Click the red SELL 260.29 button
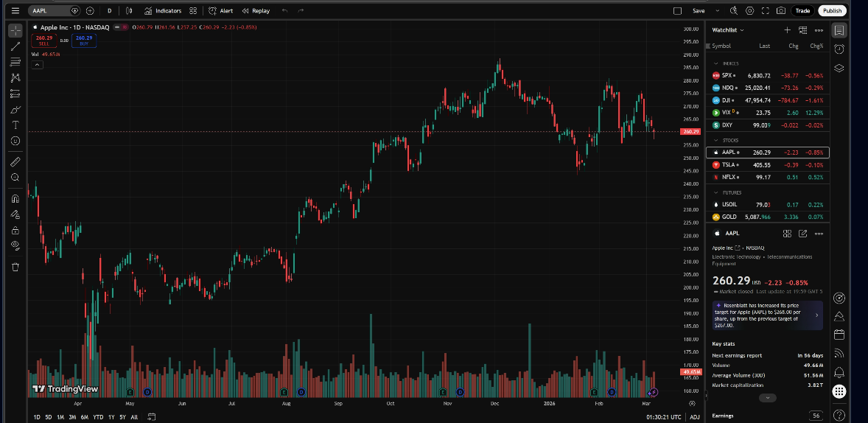This screenshot has height=423, width=868. point(43,41)
